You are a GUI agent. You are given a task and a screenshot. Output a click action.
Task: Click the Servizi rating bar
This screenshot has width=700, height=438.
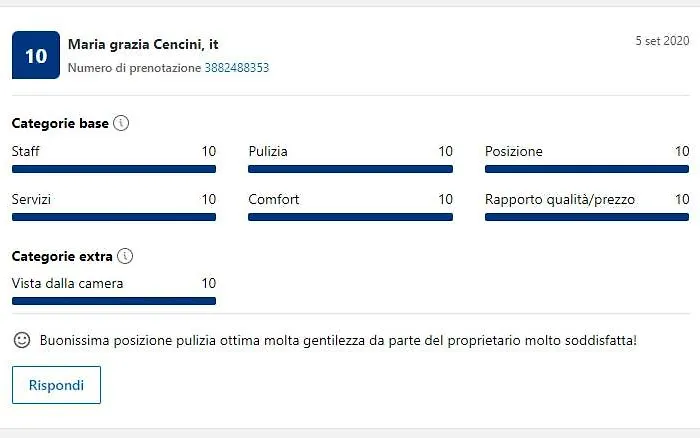tap(114, 217)
